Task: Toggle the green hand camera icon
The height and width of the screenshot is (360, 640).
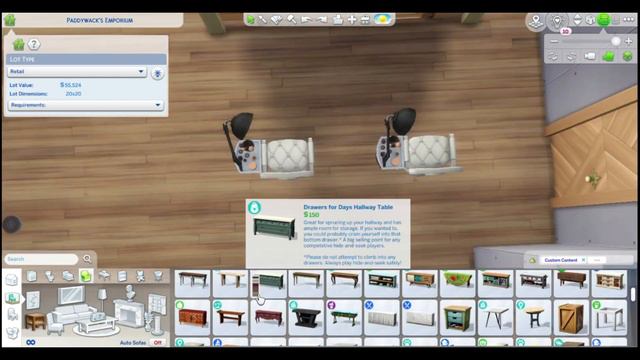Action: click(609, 56)
